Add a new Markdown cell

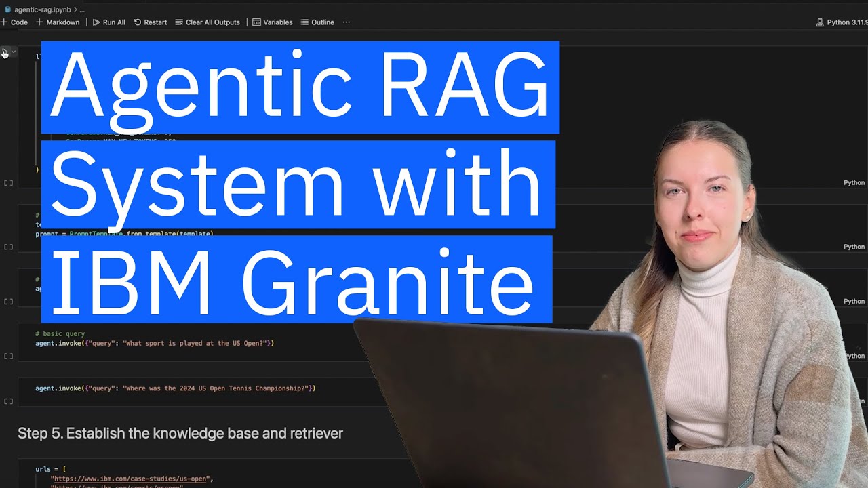coord(58,22)
